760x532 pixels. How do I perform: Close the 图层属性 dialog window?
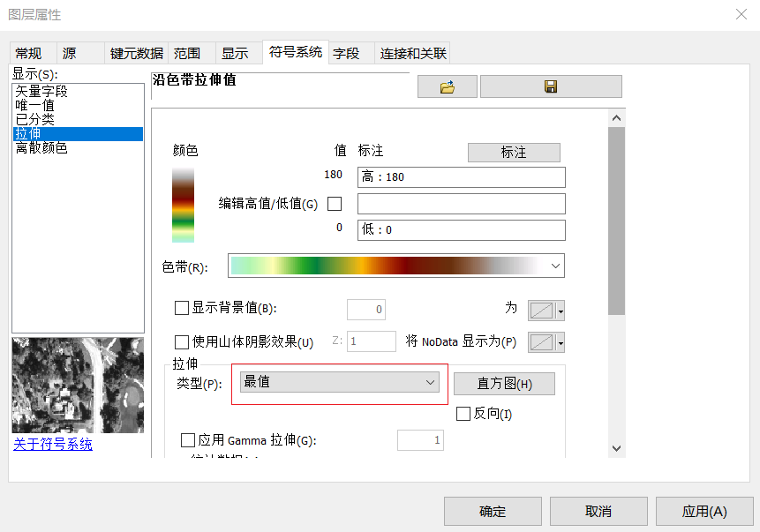tap(741, 14)
